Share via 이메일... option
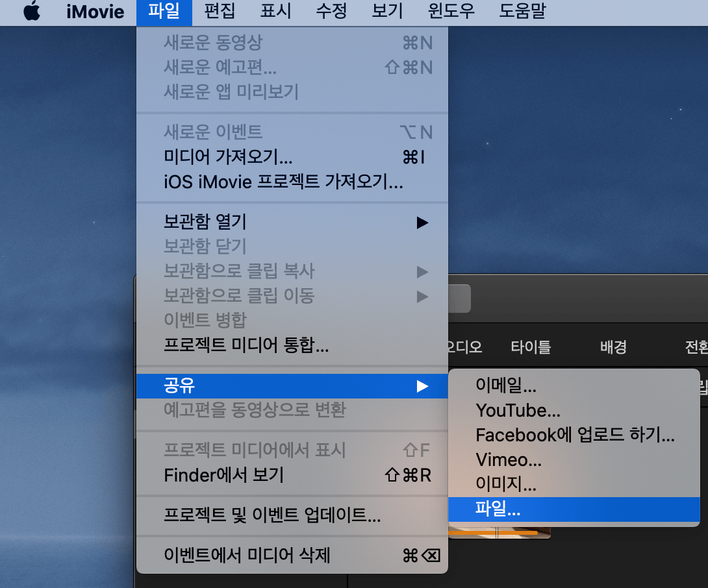The image size is (708, 588). [574, 386]
